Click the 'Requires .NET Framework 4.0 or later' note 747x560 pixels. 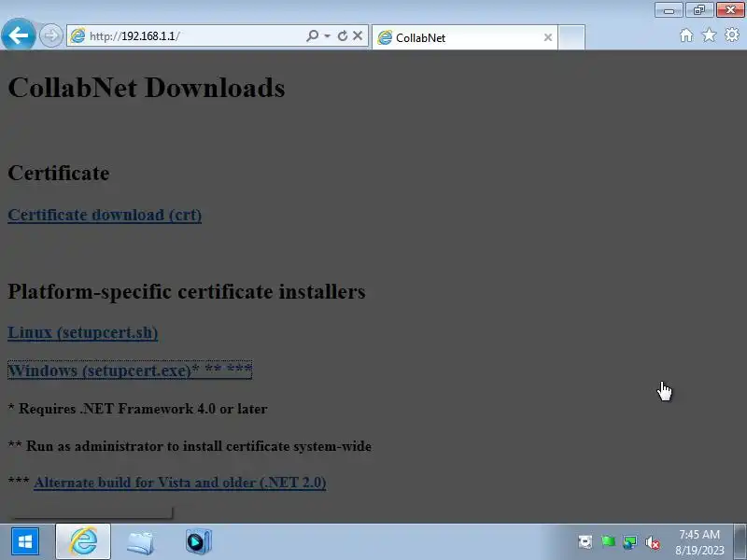click(138, 409)
